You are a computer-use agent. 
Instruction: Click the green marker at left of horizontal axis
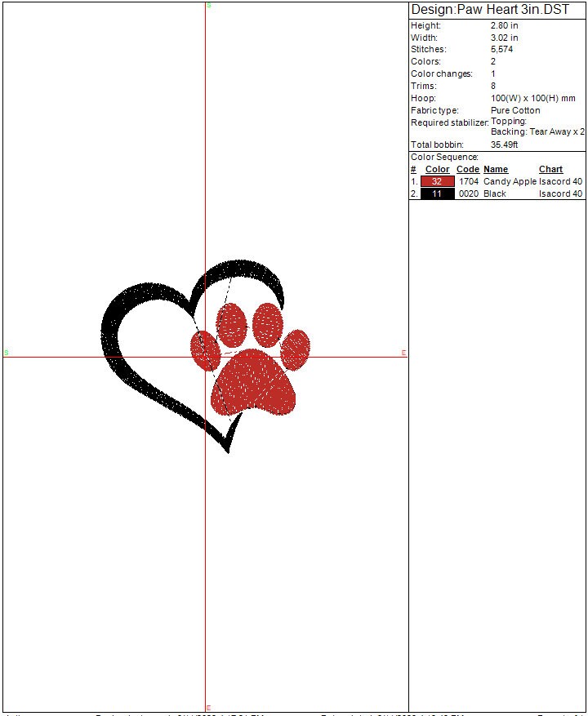click(6, 353)
